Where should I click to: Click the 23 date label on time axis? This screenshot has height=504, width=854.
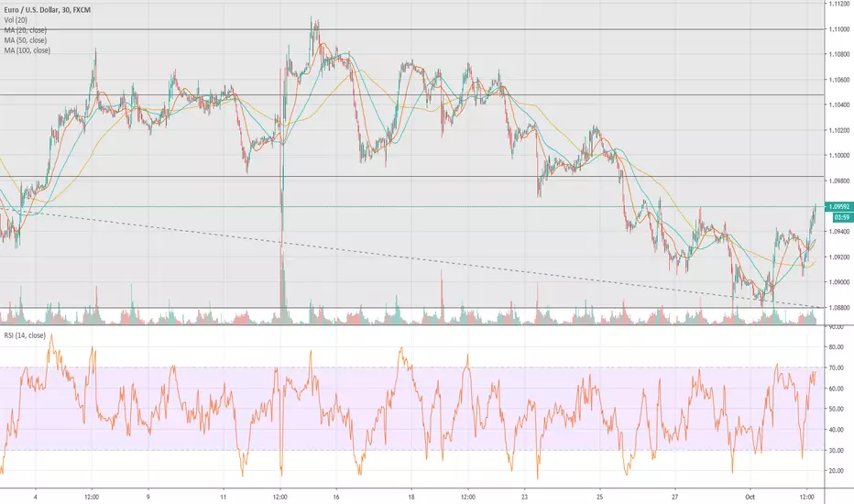pos(524,497)
